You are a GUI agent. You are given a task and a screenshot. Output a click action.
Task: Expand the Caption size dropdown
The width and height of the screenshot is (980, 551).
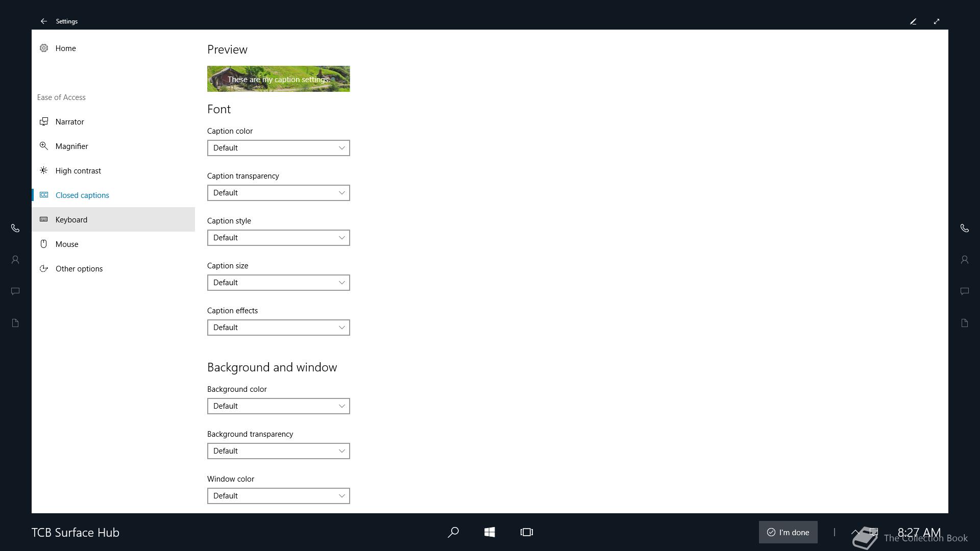[279, 283]
